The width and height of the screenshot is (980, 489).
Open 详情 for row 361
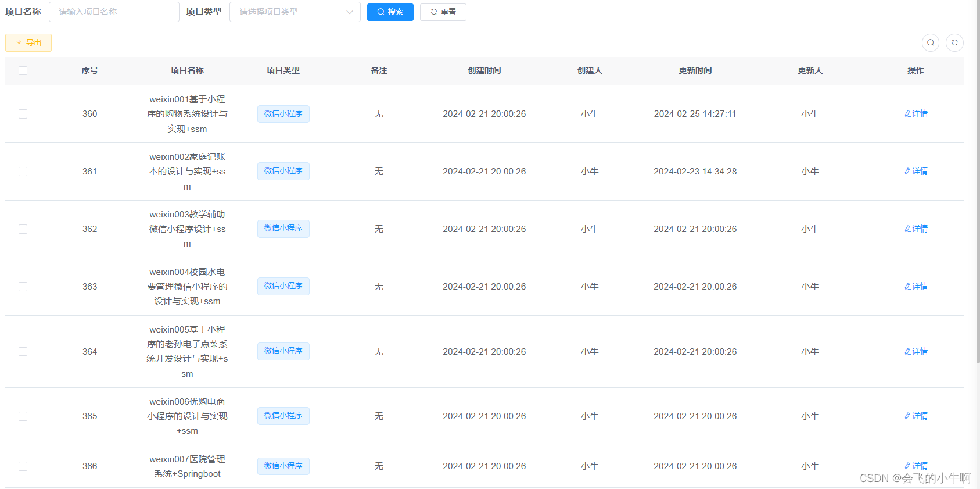click(x=916, y=172)
